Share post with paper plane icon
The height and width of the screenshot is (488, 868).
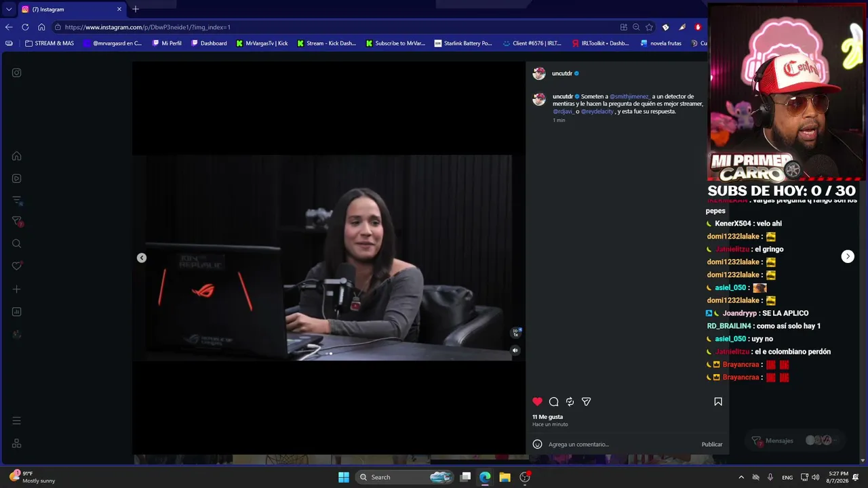click(x=587, y=401)
